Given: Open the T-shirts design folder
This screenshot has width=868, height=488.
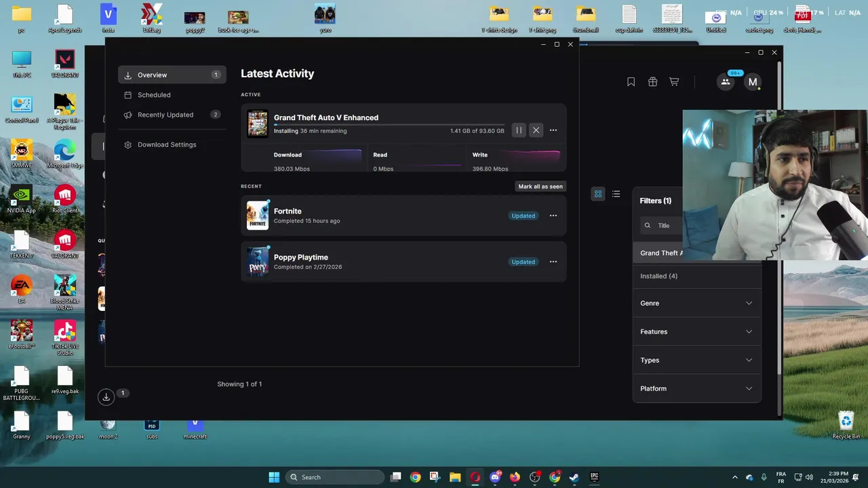Looking at the screenshot, I should point(499,18).
